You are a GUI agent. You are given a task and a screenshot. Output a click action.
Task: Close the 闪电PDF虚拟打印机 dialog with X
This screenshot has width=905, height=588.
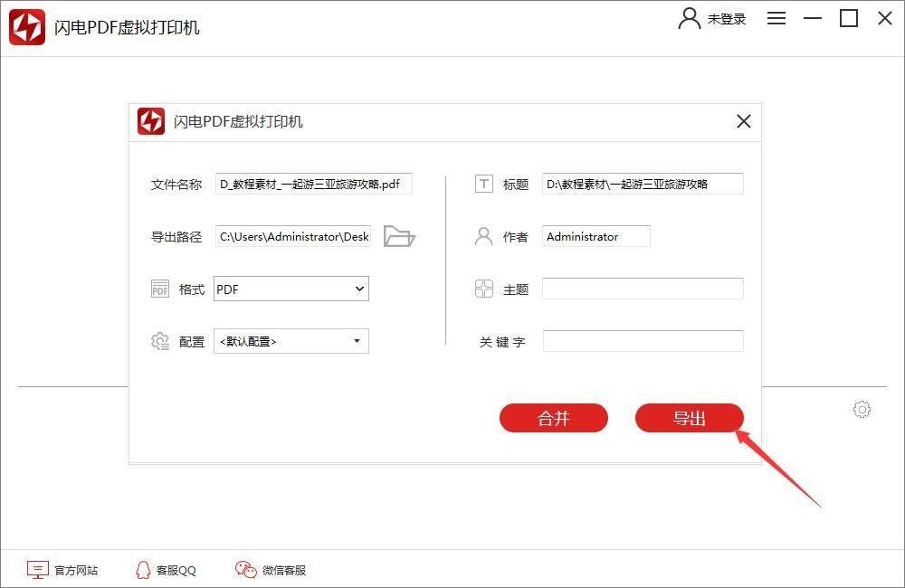(x=743, y=121)
